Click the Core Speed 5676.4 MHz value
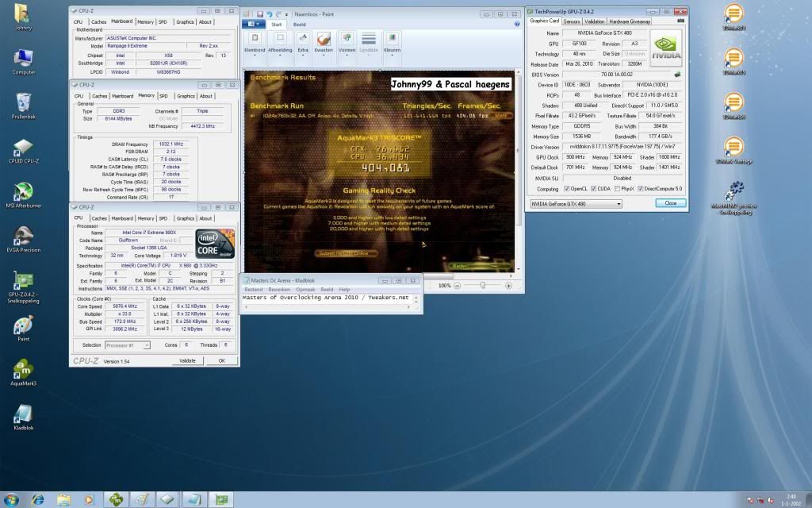The height and width of the screenshot is (508, 812). click(124, 306)
